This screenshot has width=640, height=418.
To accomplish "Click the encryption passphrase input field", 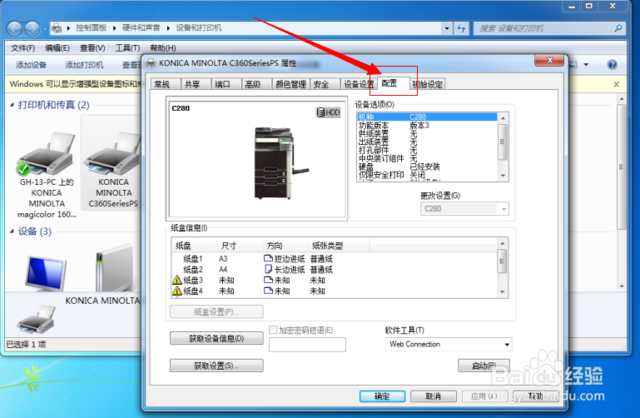I will (x=307, y=344).
